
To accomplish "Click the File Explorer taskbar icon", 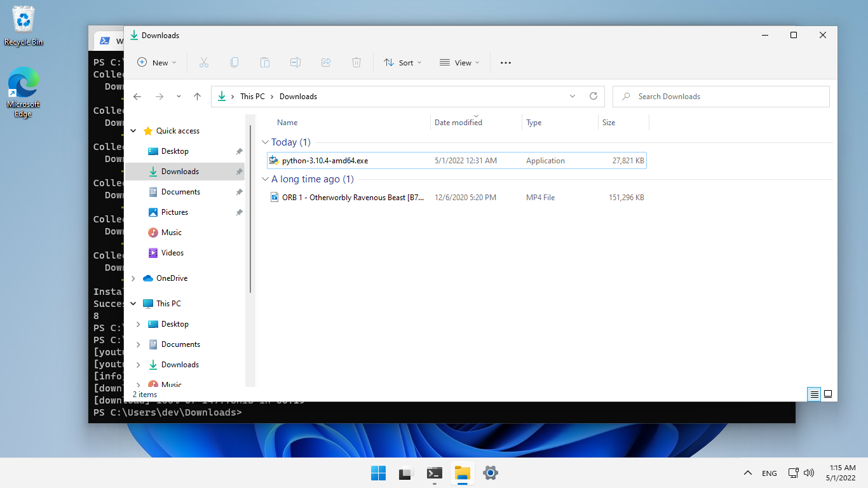I will (x=462, y=473).
